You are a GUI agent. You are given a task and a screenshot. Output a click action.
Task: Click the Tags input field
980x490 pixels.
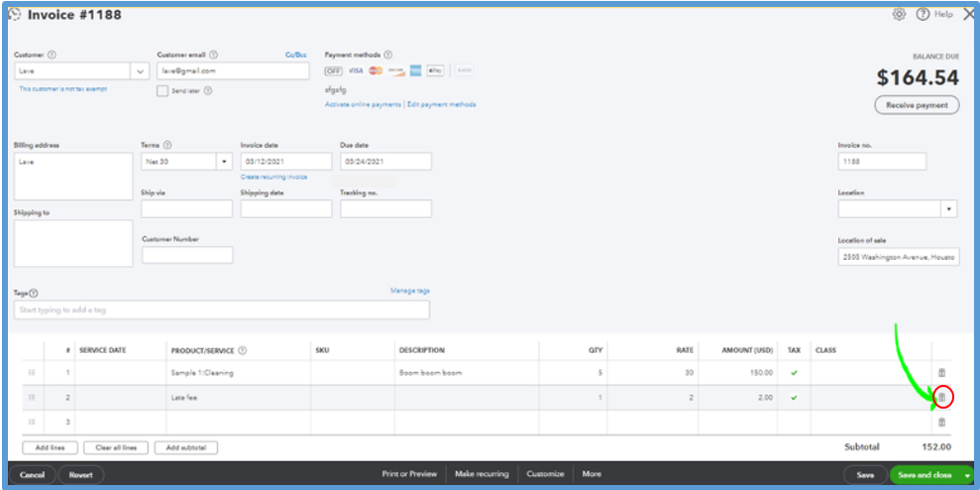coord(222,309)
